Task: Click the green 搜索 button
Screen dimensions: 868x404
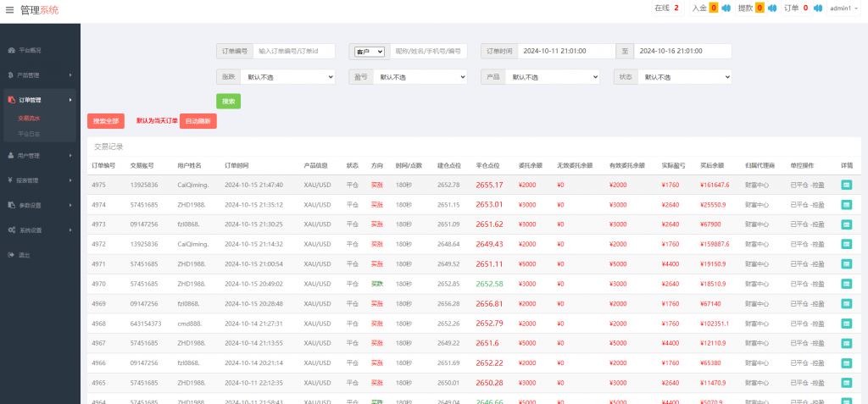Action: point(228,102)
